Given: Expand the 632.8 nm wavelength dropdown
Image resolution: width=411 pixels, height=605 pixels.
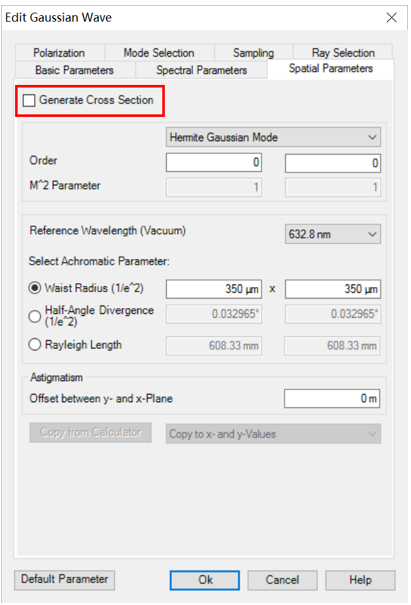Looking at the screenshot, I should pyautogui.click(x=333, y=234).
